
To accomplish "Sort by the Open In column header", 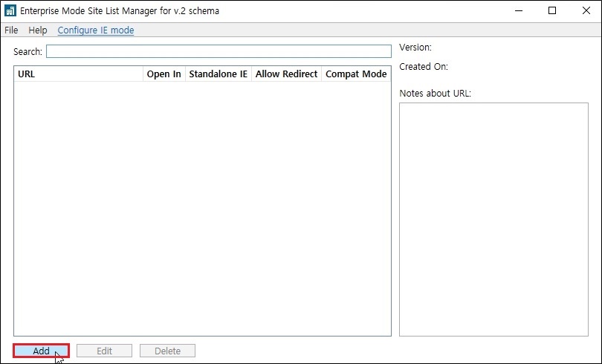I will pos(164,74).
